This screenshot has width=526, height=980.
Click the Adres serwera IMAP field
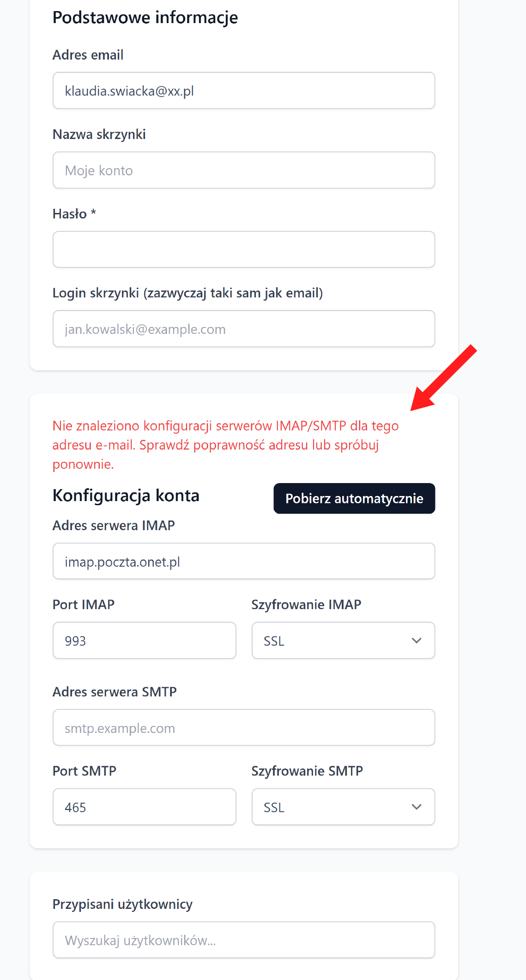click(x=243, y=561)
